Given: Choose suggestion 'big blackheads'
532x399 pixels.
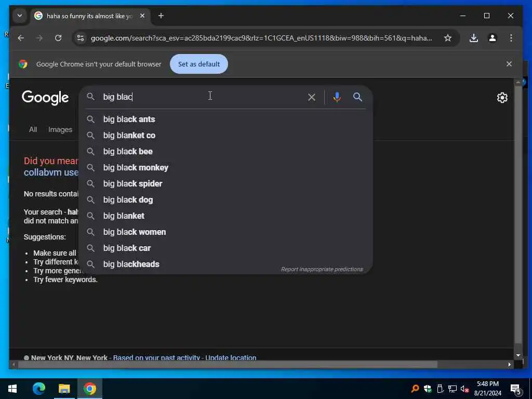Looking at the screenshot, I should coord(225,264).
